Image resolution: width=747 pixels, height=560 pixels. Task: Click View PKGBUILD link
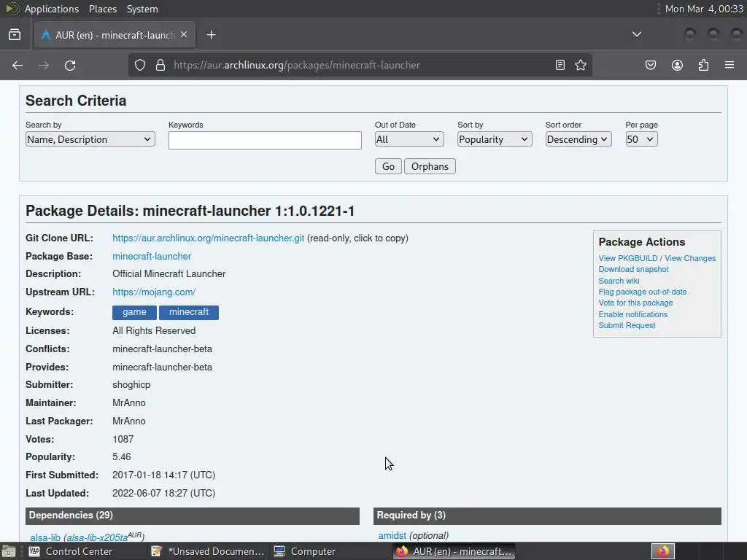[x=628, y=258]
